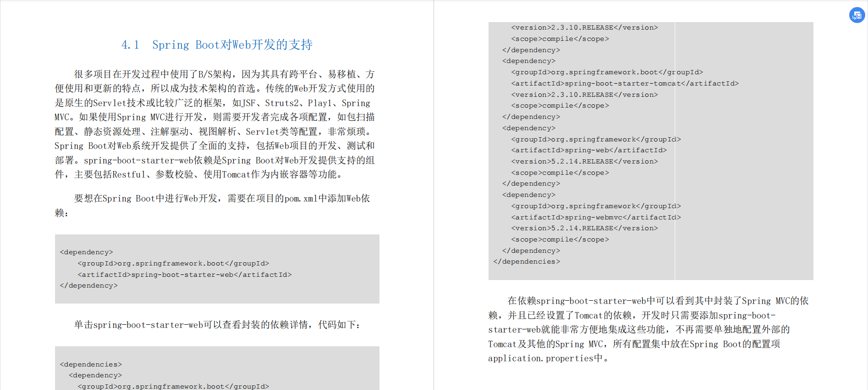The width and height of the screenshot is (868, 390).
Task: Click the closing "</dependencies>" tag
Action: pyautogui.click(x=527, y=261)
